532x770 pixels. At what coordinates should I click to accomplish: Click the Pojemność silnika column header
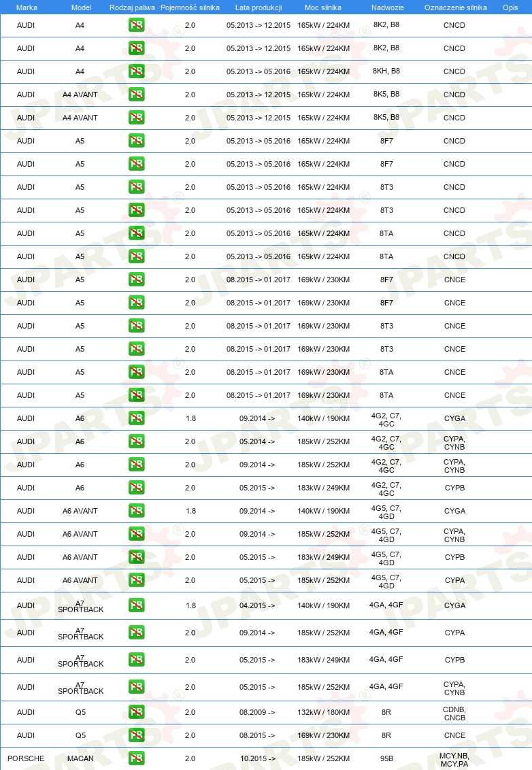pyautogui.click(x=190, y=7)
